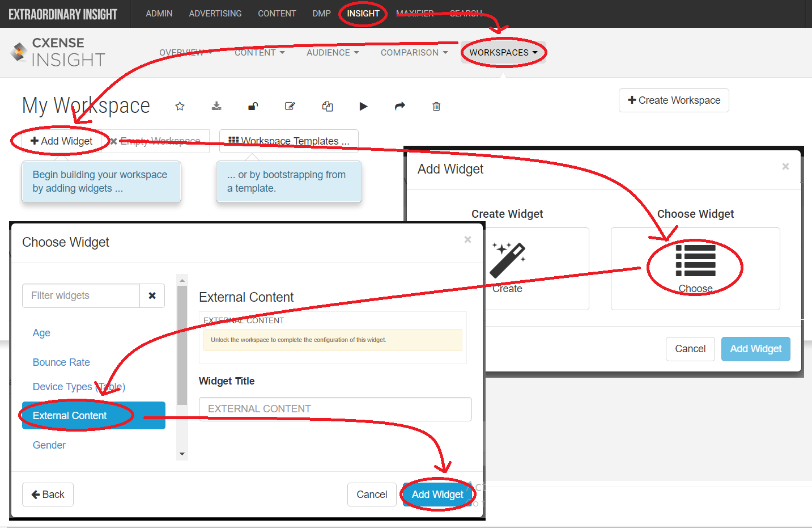Cancel the Add Widget dialog
Screen dimensions: 812x528
(x=690, y=349)
